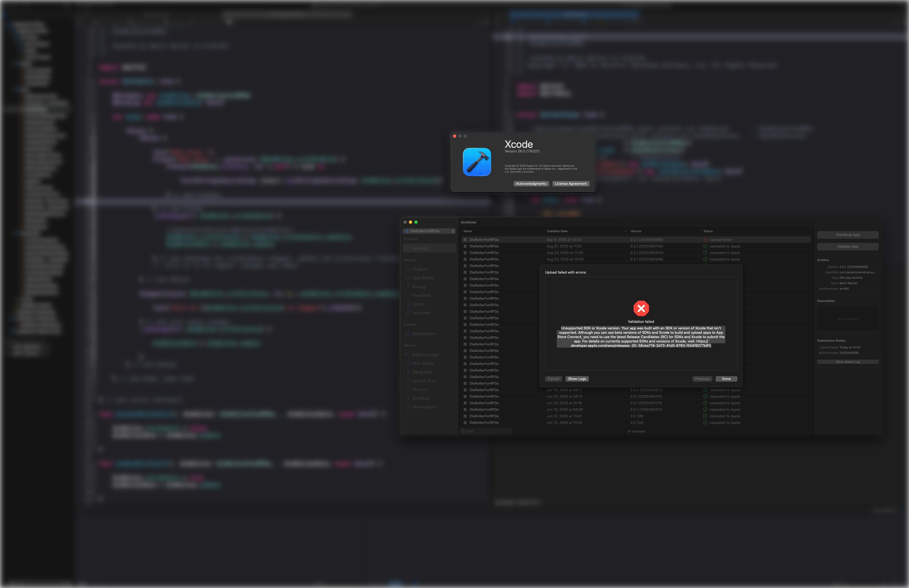The height and width of the screenshot is (588, 909).
Task: Select Disk Writes under Metrics
Action: coord(422,364)
